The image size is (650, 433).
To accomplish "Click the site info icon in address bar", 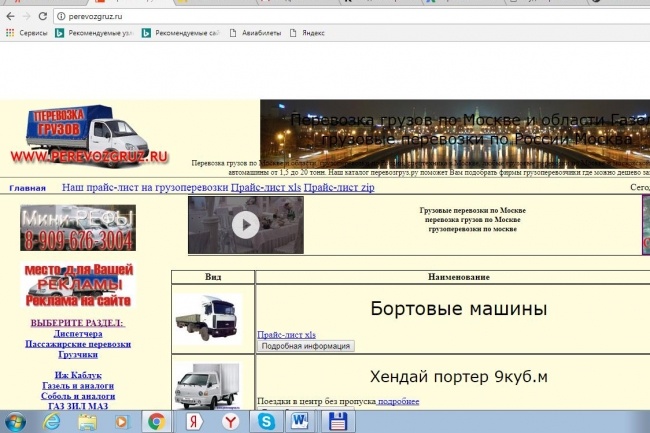I will point(61,16).
